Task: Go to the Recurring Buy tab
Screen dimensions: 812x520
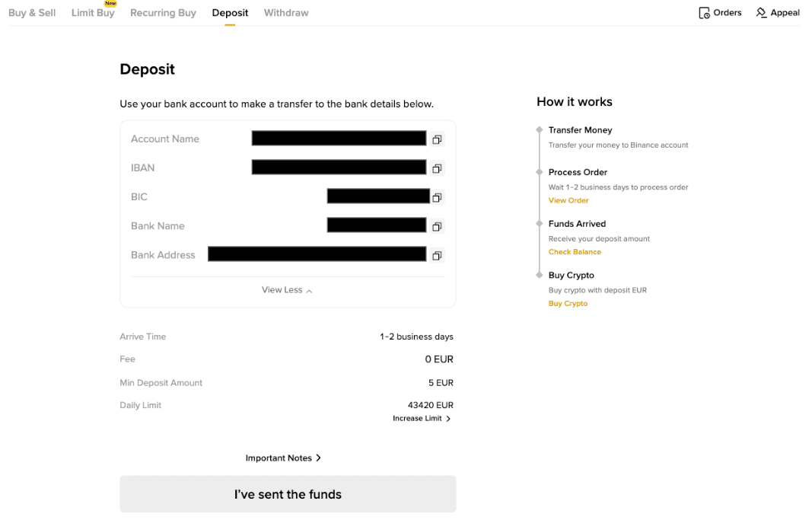Action: coord(163,13)
